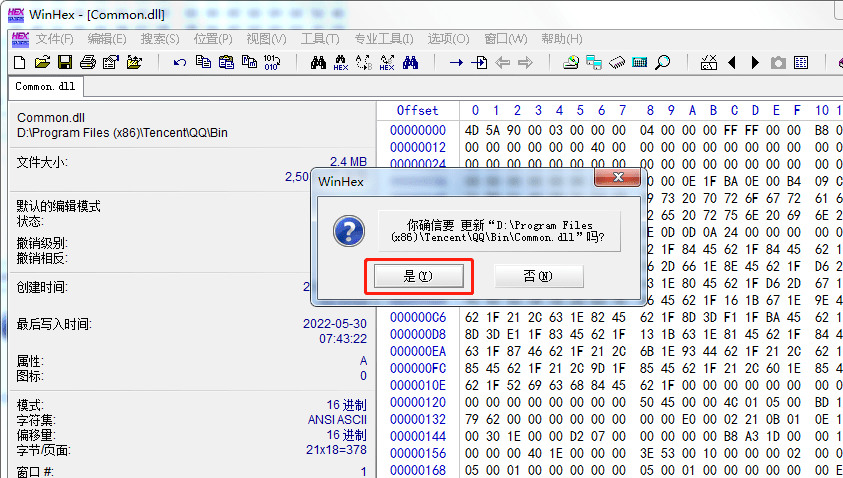Viewport: 843px width, 478px height.
Task: Open the 专业工具(I) menu
Action: (384, 39)
